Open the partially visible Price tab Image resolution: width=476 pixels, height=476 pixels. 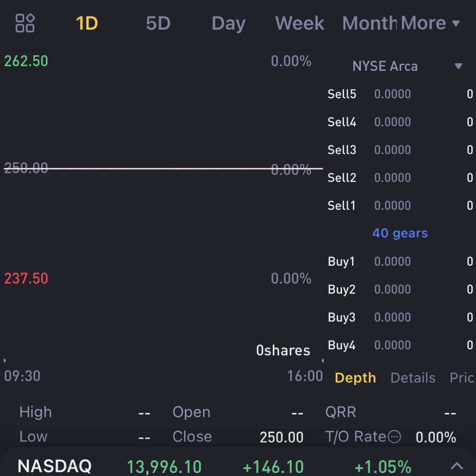click(462, 378)
